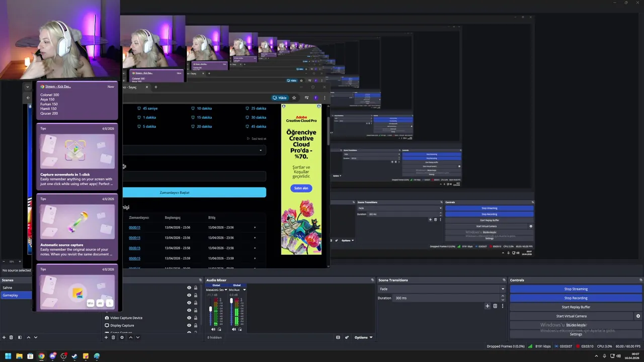Screen dimensions: 644x362
Task: Open scene filters icon in Scenes panel
Action: (x=20, y=337)
